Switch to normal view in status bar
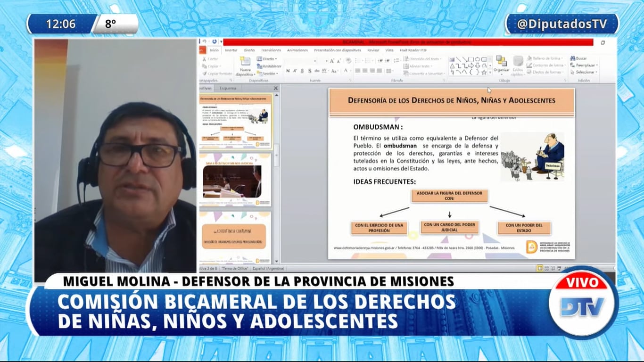 (540, 268)
